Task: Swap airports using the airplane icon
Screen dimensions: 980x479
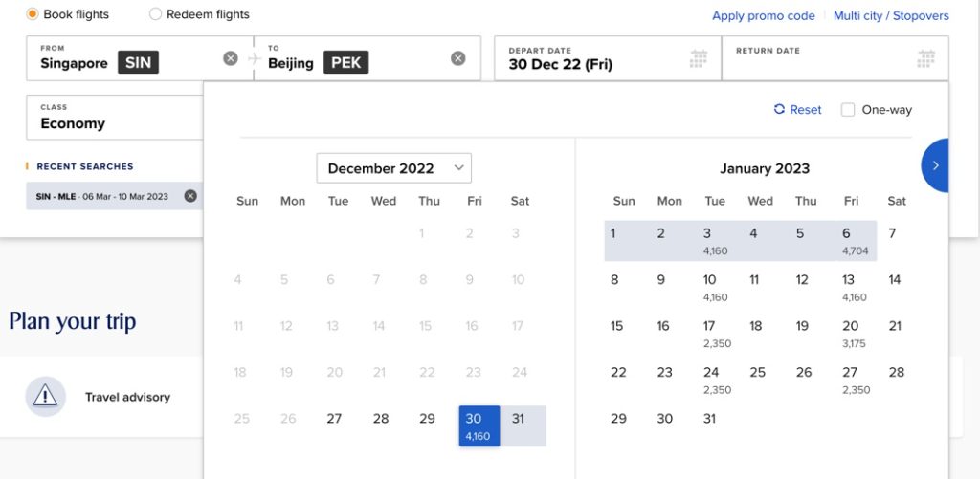Action: pos(254,58)
